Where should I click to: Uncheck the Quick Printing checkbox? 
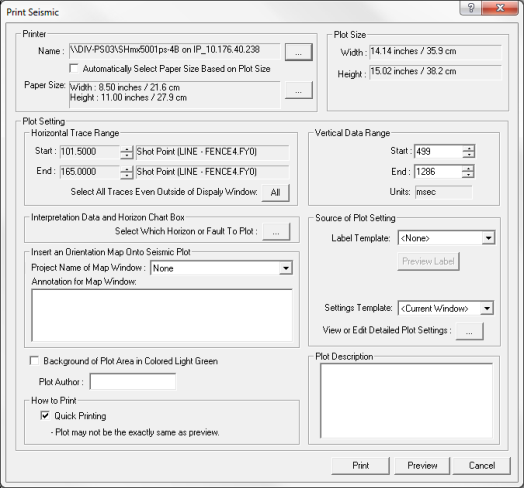click(45, 415)
